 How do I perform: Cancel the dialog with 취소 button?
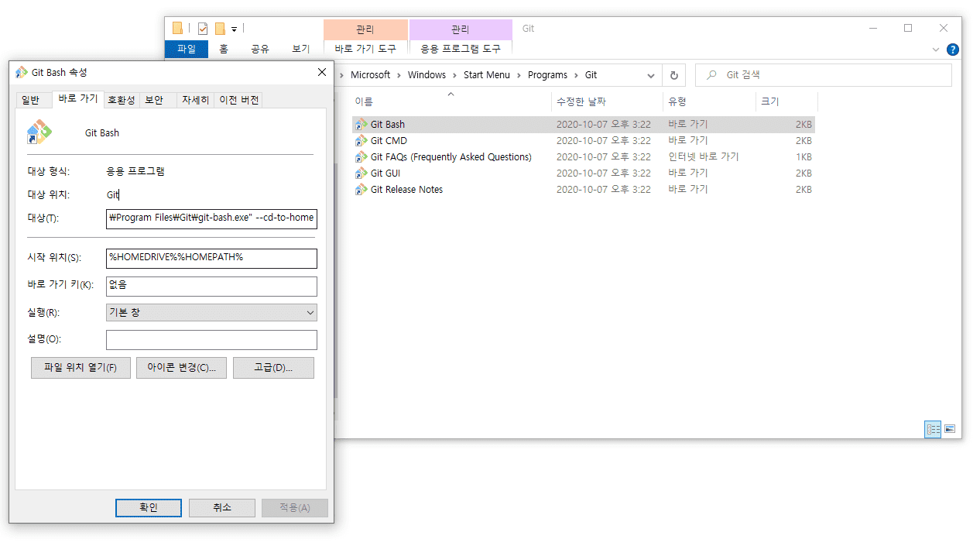222,507
